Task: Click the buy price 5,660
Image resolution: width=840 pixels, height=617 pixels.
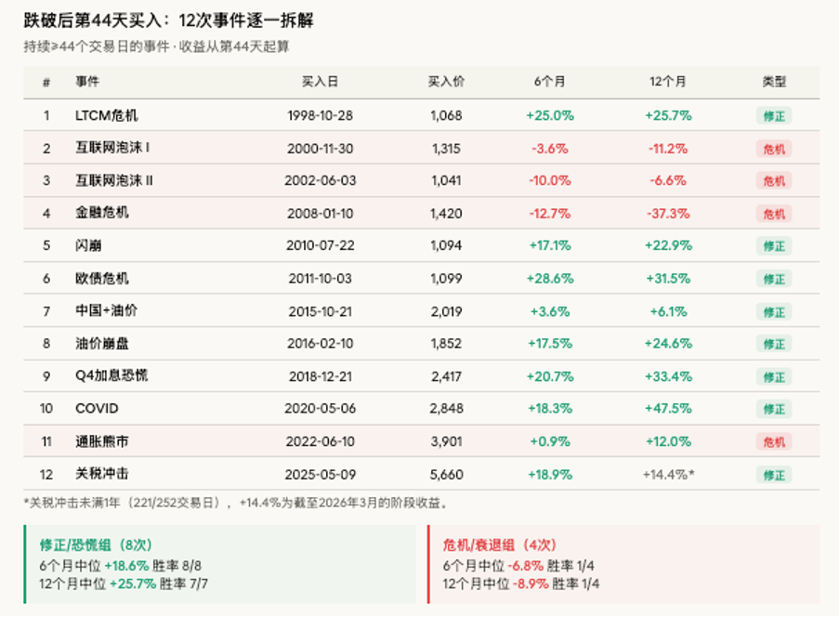Action: tap(446, 475)
